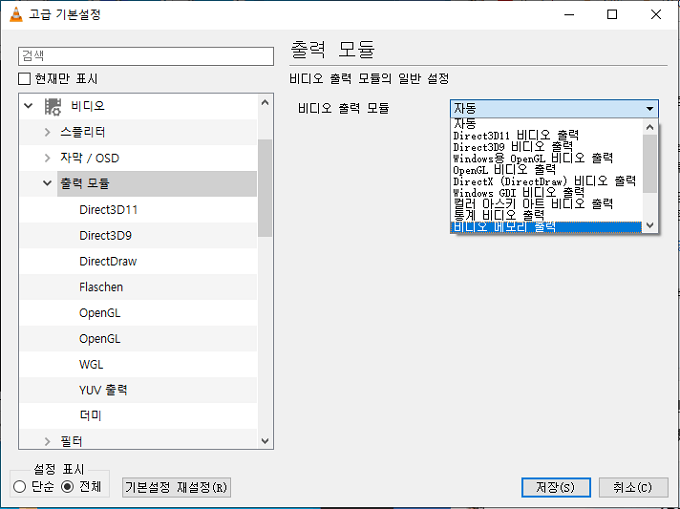Click the dropdown list scrollbar thumb
The width and height of the screenshot is (680, 509).
(650, 163)
